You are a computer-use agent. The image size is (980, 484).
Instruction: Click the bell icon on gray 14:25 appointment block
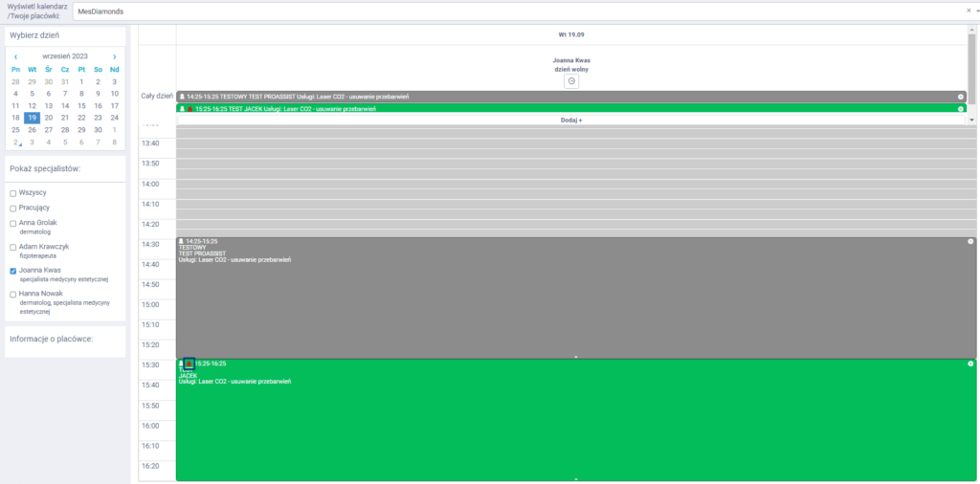click(x=182, y=241)
